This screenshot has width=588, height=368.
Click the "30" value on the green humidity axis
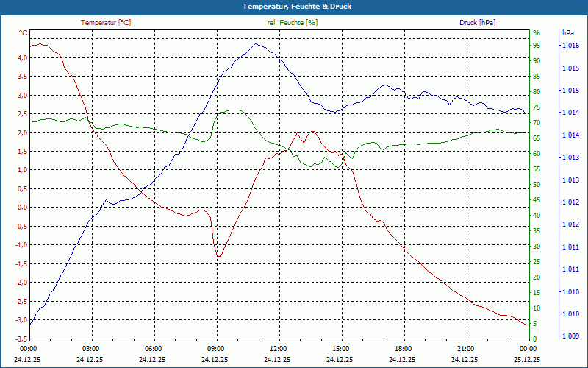(537, 247)
